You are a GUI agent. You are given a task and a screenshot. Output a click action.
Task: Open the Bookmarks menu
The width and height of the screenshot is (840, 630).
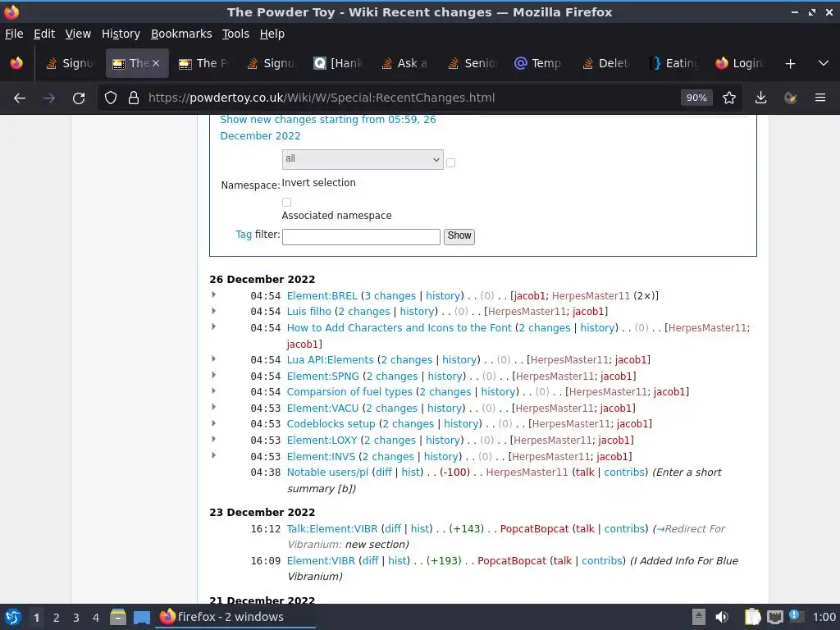(x=181, y=34)
